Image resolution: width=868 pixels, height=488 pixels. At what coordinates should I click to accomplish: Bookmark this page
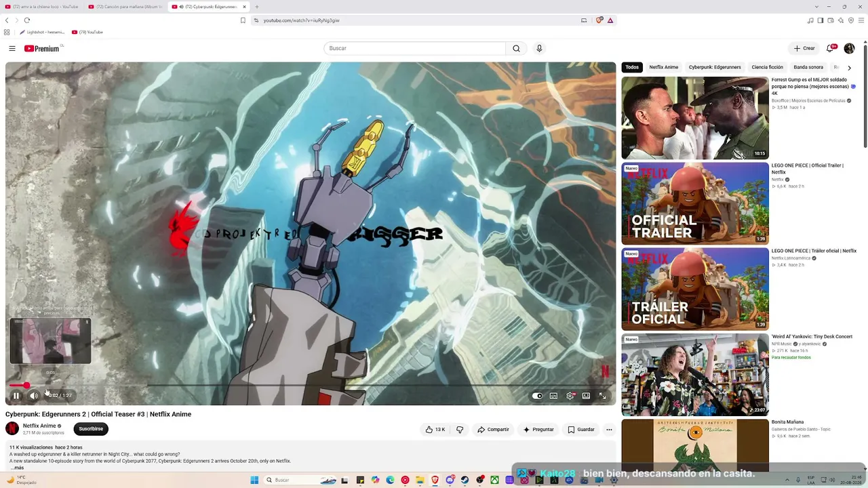243,20
